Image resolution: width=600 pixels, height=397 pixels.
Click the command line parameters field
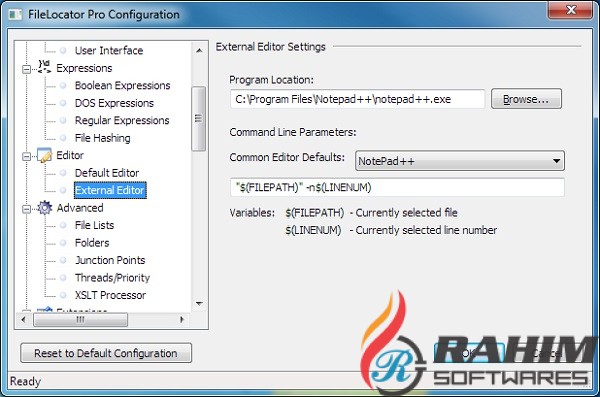397,187
